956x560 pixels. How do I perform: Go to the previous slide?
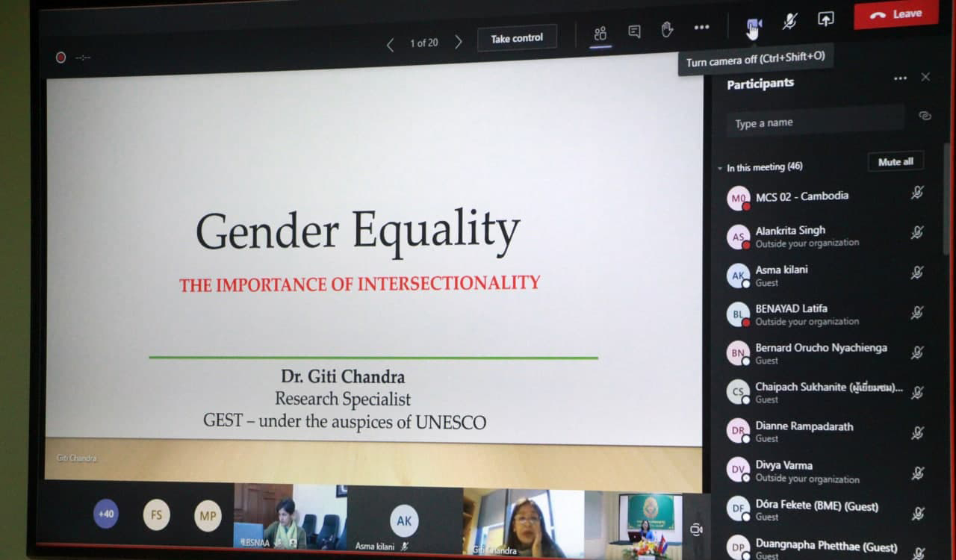point(390,45)
